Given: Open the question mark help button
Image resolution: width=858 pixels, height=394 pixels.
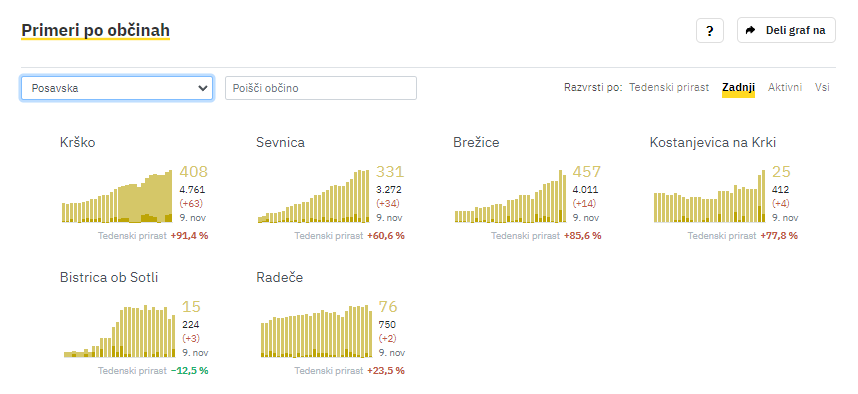Looking at the screenshot, I should tap(710, 31).
